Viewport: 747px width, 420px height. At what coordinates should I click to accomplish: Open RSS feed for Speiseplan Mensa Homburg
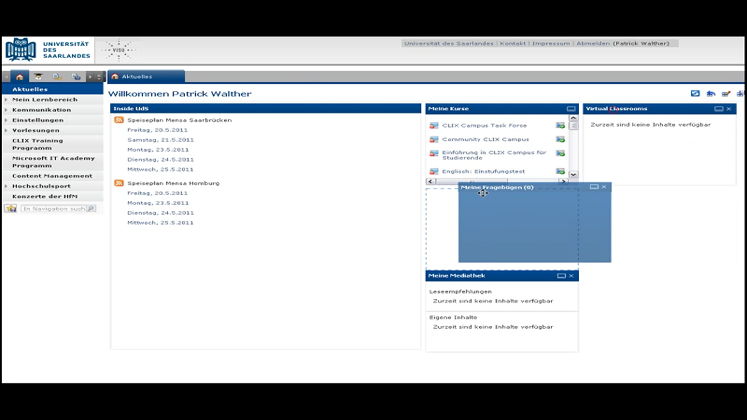point(119,183)
